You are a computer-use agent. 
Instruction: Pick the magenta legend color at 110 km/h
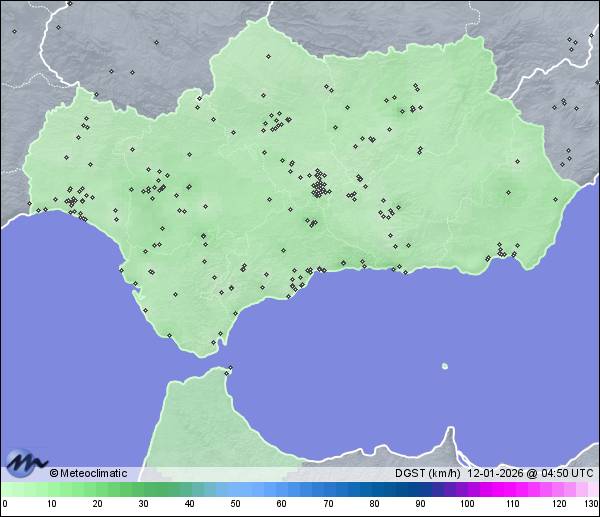(512, 489)
